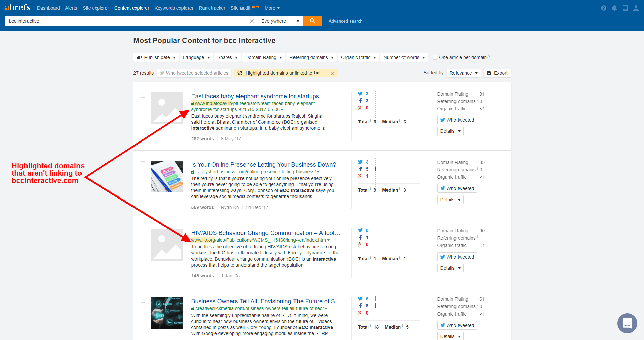The width and height of the screenshot is (644, 340).
Task: Open the help question mark icon
Action: pyautogui.click(x=604, y=8)
